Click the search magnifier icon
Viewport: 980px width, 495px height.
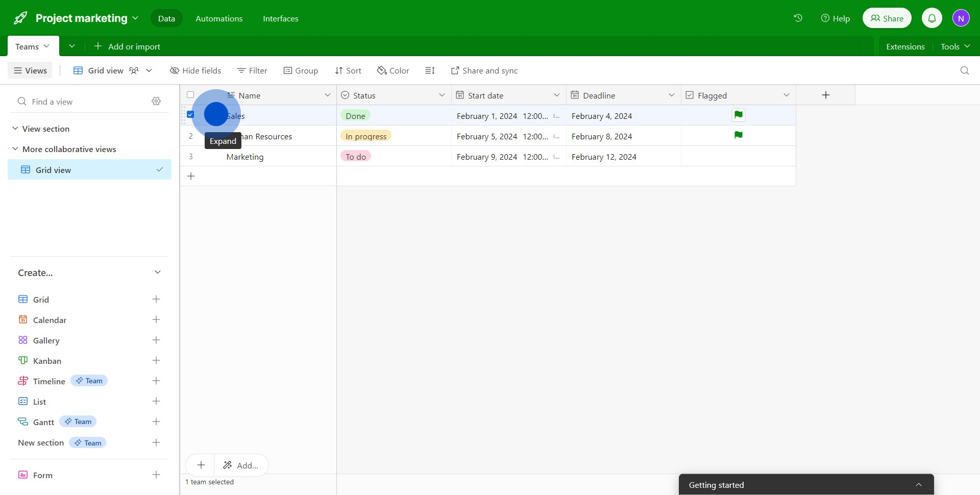coord(964,70)
